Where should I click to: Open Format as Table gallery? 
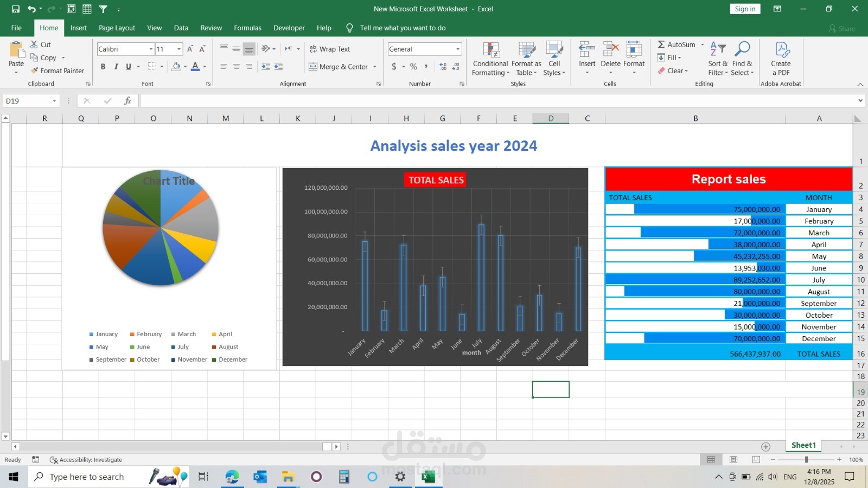point(526,59)
